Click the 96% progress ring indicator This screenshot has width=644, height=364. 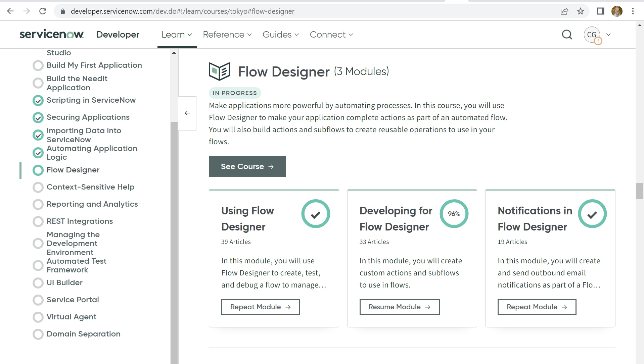click(x=454, y=214)
